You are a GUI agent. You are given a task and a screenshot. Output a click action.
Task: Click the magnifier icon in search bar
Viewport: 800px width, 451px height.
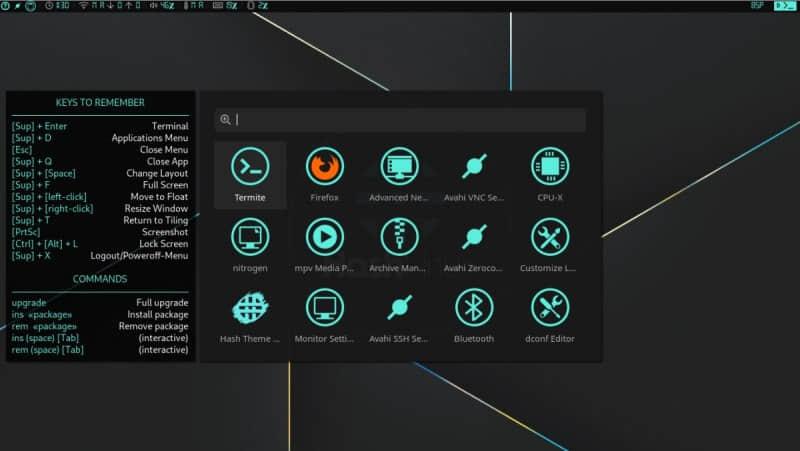pyautogui.click(x=226, y=120)
